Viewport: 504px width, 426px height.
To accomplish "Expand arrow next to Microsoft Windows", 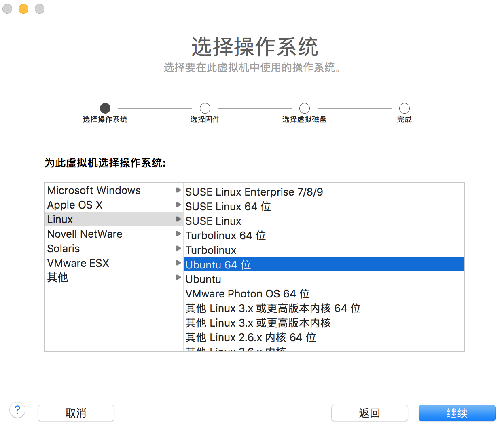I will pos(178,190).
